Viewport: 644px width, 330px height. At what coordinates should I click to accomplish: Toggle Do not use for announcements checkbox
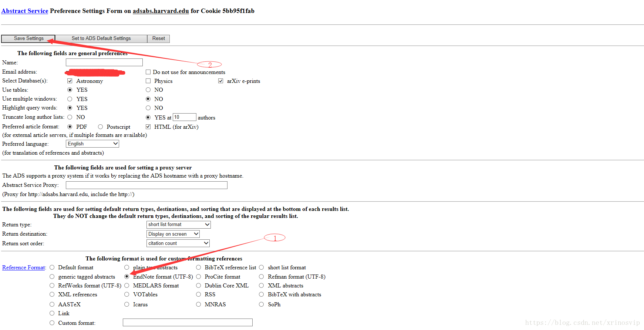pyautogui.click(x=148, y=72)
